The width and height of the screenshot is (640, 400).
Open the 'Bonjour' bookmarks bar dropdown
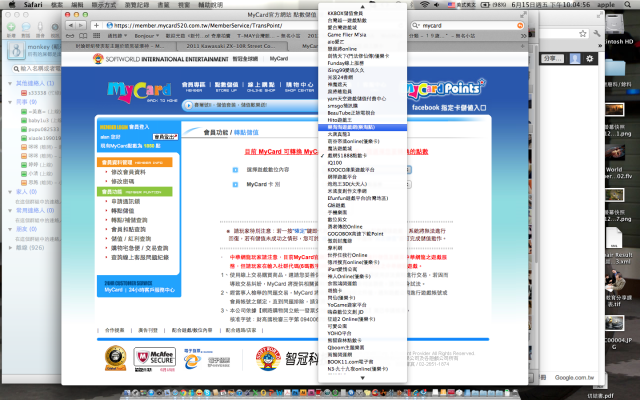tap(147, 36)
